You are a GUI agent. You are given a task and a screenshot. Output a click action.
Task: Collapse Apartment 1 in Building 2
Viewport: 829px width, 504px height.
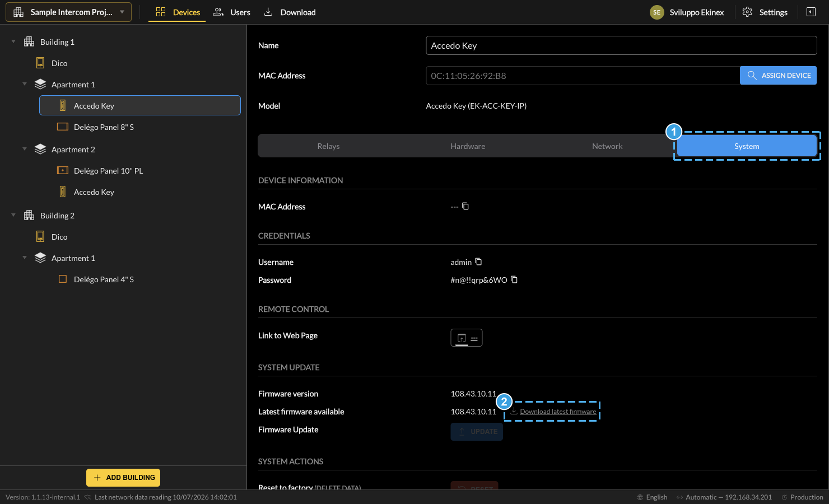[x=25, y=258]
